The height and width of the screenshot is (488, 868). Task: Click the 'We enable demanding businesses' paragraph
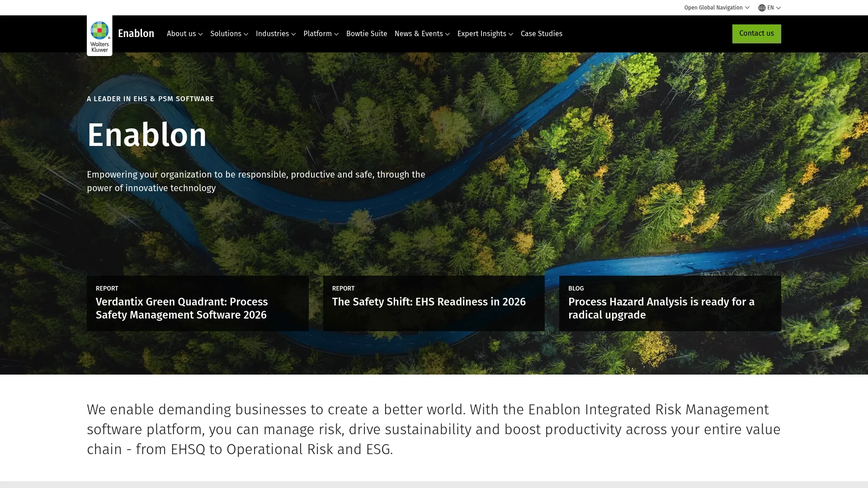[434, 429]
